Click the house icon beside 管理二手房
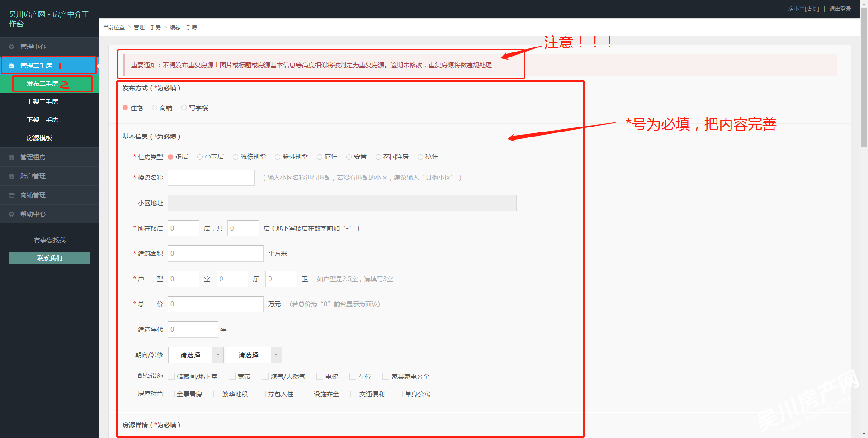Viewport: 868px width, 438px height. (12, 66)
